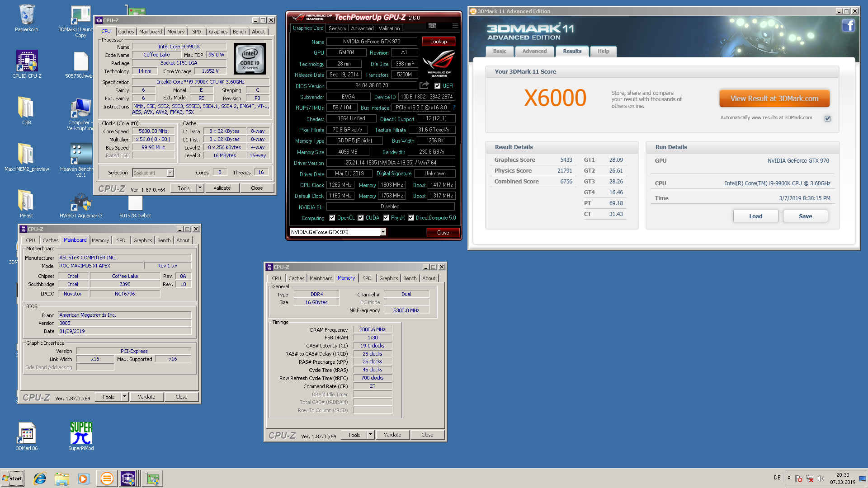Open the MaxxMEM2_preview folder icon
The image size is (868, 488).
[x=27, y=157]
